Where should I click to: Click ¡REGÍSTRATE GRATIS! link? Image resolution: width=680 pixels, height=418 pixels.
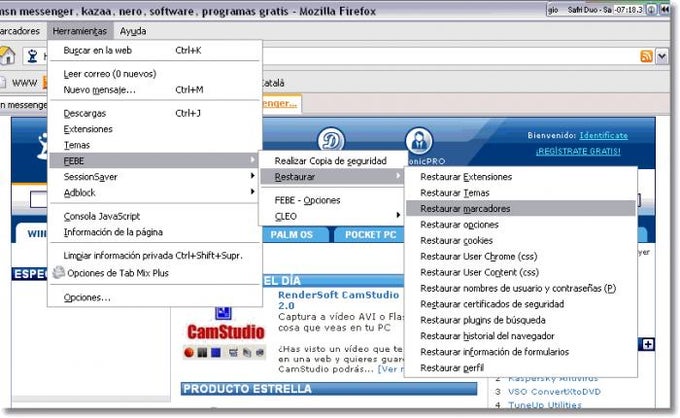[578, 151]
